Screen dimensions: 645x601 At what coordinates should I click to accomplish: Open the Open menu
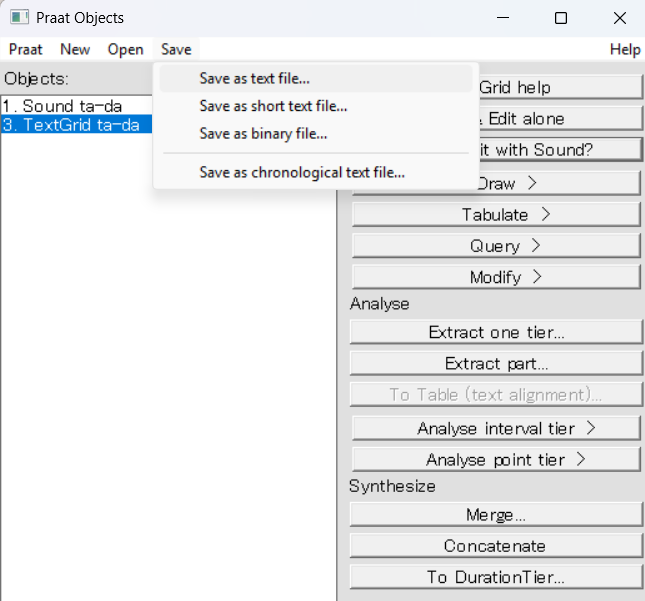[x=125, y=49]
